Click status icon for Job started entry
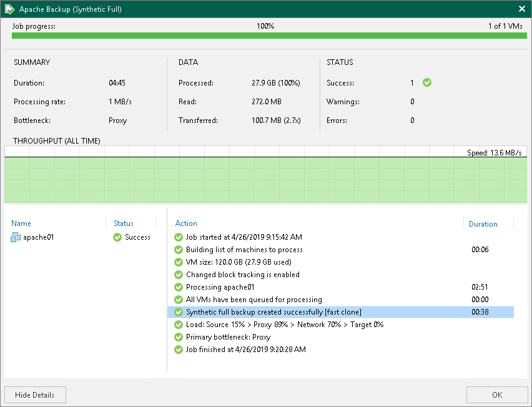This screenshot has height=407, width=532. 179,237
